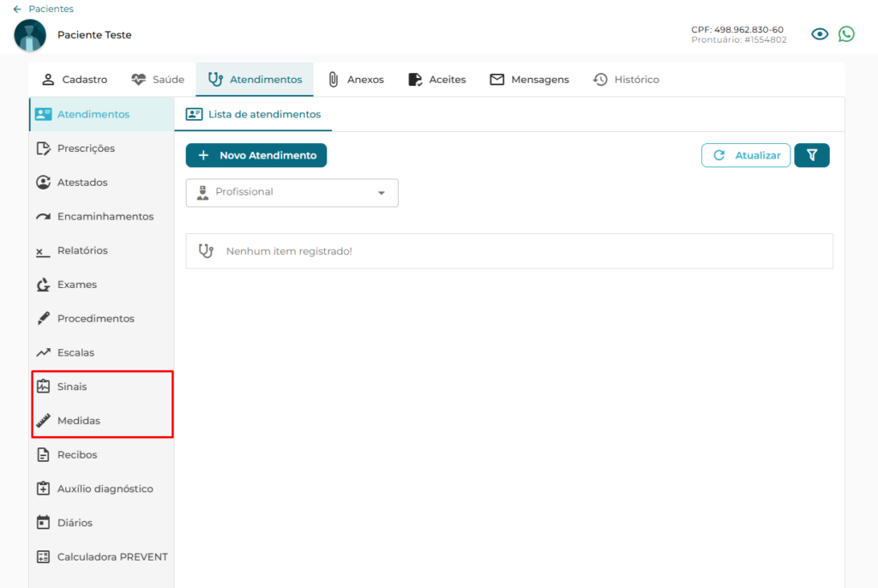Screen dimensions: 878x588
Task: Click the Calculadora PREVENT calculator icon
Action: (x=43, y=556)
